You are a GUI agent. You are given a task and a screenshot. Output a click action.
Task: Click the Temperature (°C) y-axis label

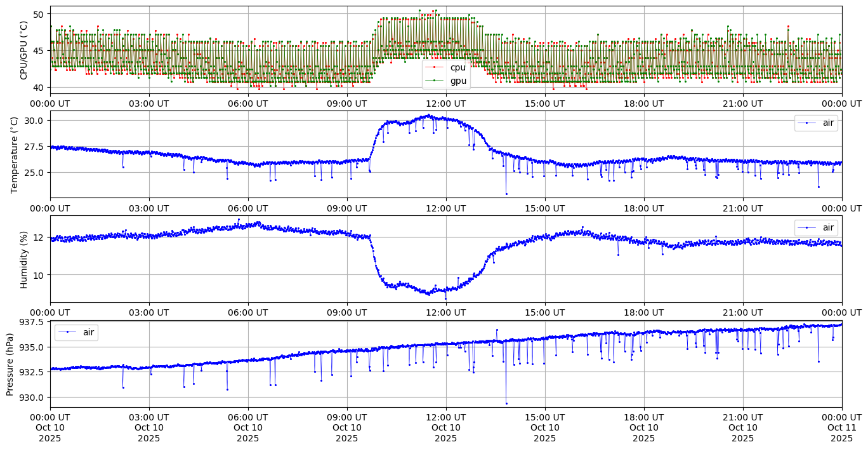15,154
